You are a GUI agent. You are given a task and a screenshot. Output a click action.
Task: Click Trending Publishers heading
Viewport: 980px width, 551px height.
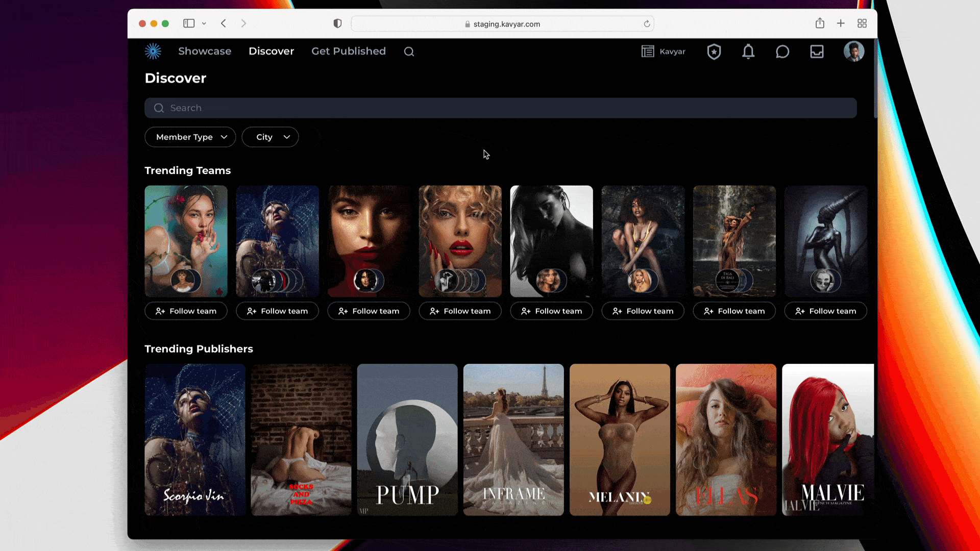tap(199, 349)
